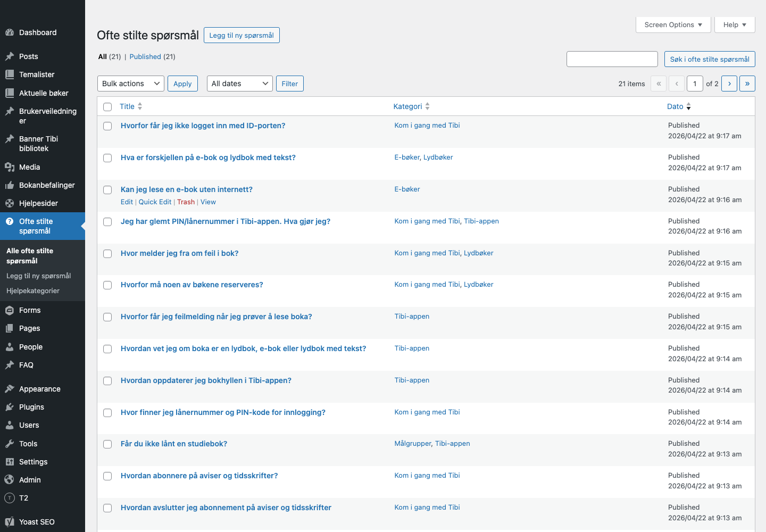Screen dimensions: 766x532
Task: Click the Pages icon in sidebar
Action: tap(10, 328)
